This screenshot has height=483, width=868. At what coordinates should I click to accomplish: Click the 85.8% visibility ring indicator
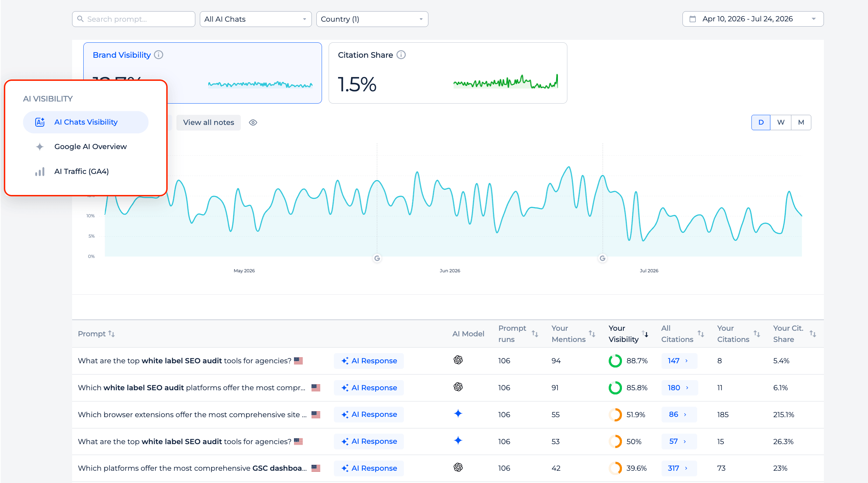(615, 388)
